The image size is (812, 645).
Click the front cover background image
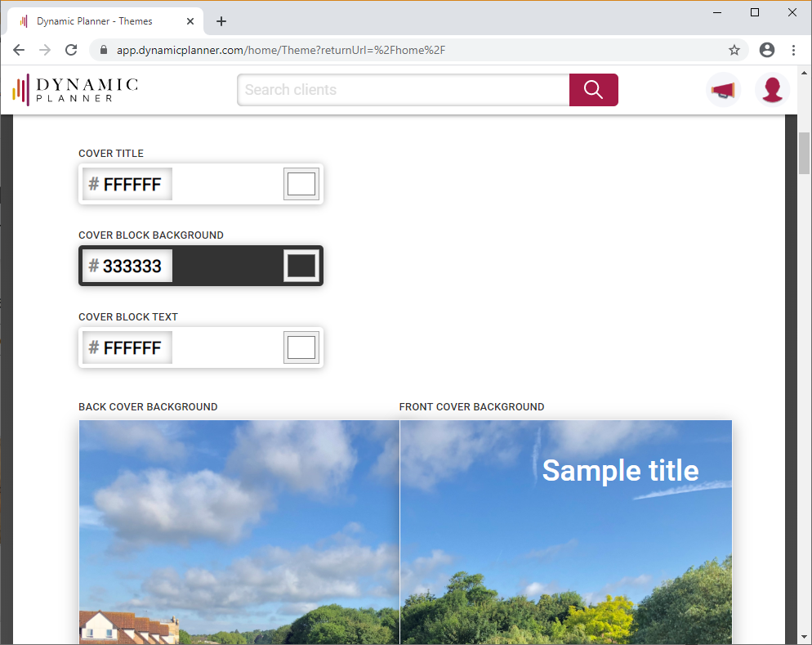pos(566,532)
